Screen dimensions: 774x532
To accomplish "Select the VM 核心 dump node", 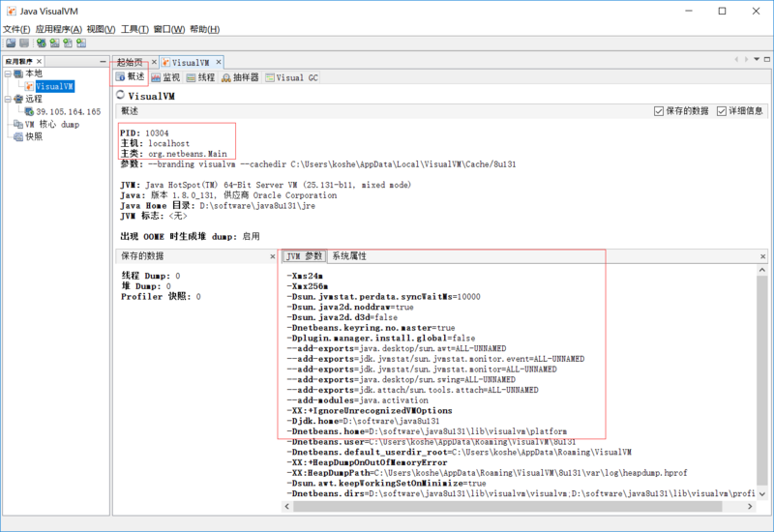I will [x=52, y=125].
